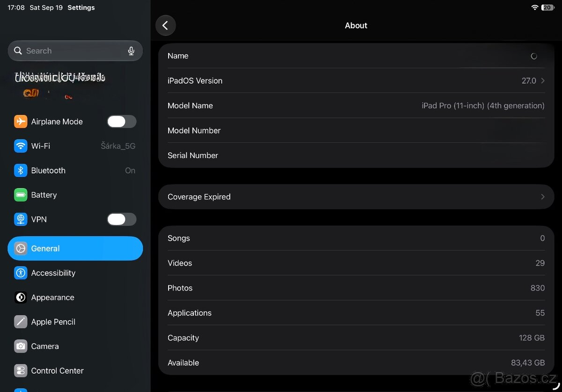Screen dimensions: 562x392
Task: Focus the Search field
Action: (75, 51)
